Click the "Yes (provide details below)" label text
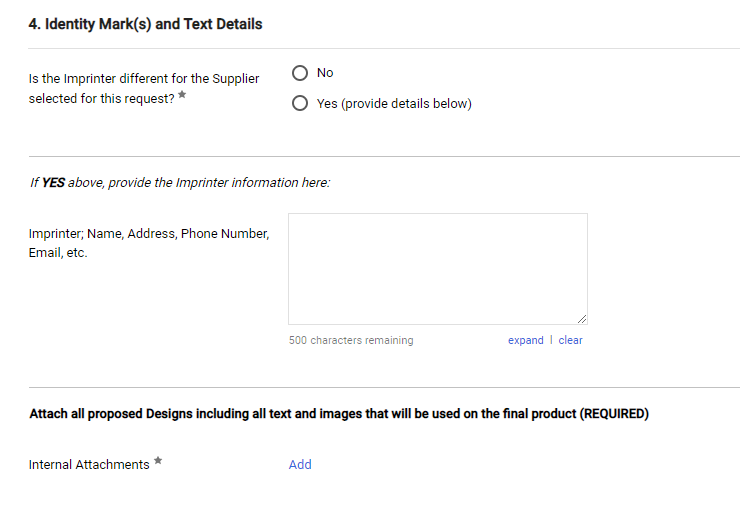This screenshot has width=740, height=506. (393, 104)
